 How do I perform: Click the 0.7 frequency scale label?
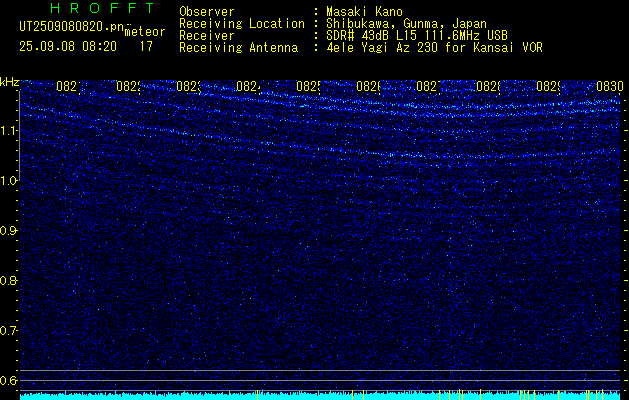pyautogui.click(x=9, y=331)
